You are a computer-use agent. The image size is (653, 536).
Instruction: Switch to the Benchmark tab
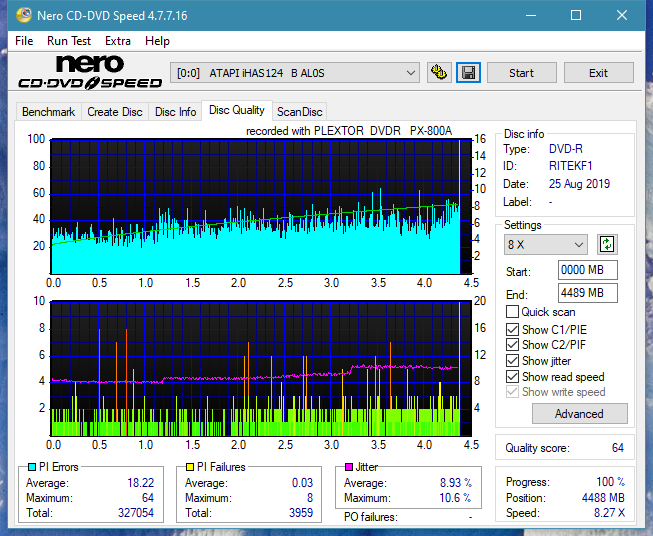[49, 112]
